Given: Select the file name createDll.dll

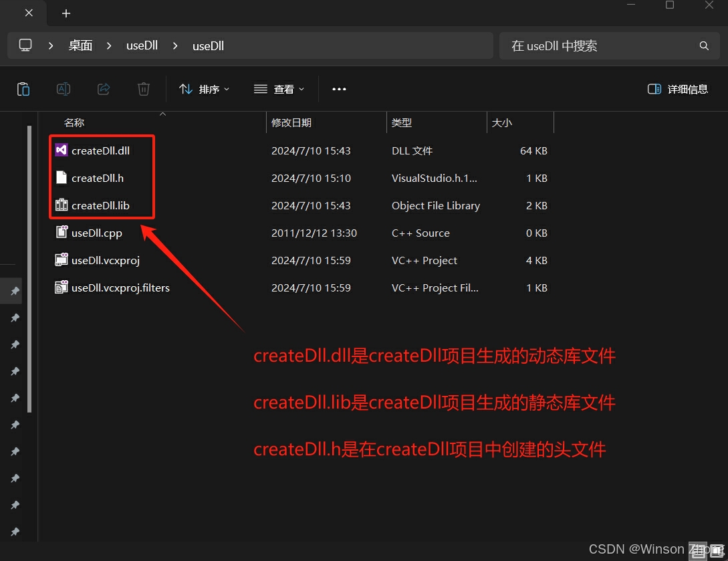Looking at the screenshot, I should tap(100, 150).
